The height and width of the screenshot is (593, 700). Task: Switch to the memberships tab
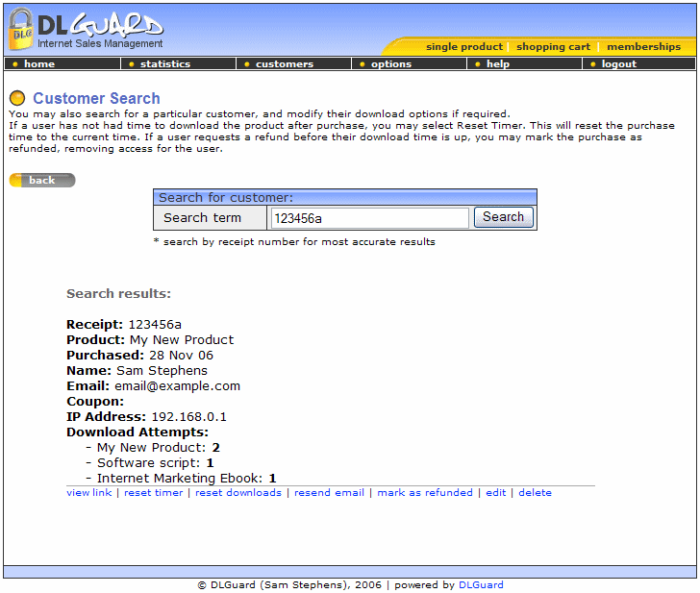tap(643, 46)
